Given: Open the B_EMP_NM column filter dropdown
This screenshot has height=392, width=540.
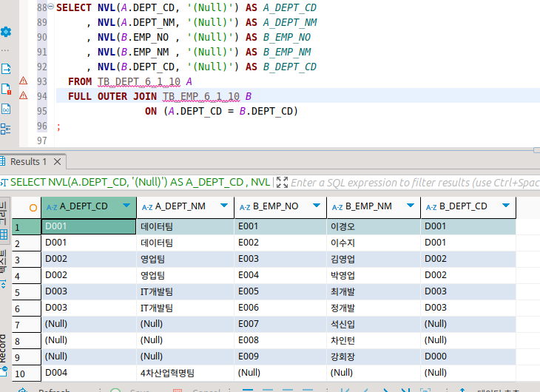Looking at the screenshot, I should coord(409,206).
